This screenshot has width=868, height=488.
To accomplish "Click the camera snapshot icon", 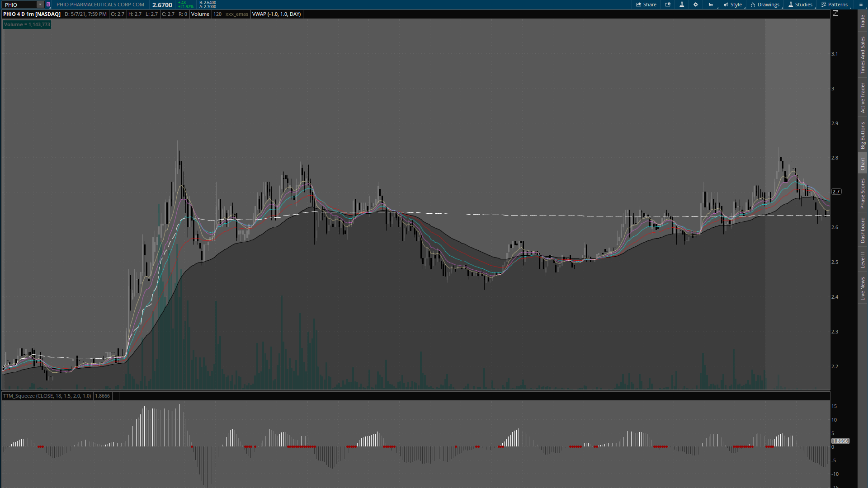I will (668, 5).
